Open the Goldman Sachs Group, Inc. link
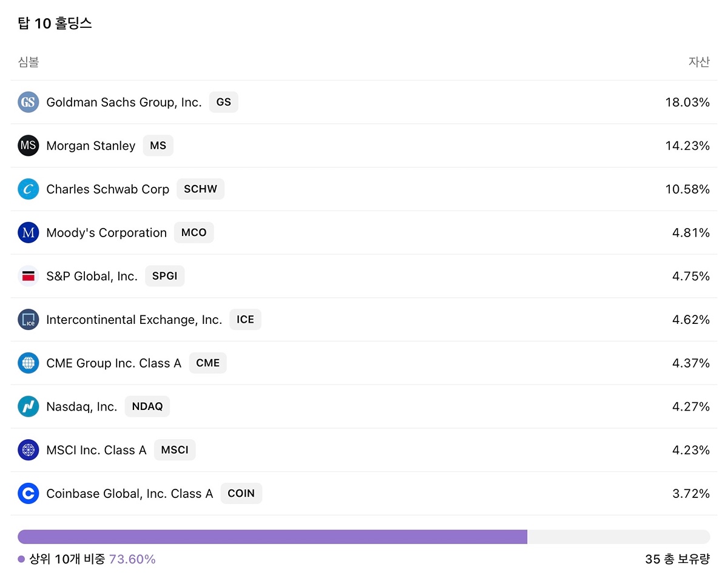 tap(124, 103)
